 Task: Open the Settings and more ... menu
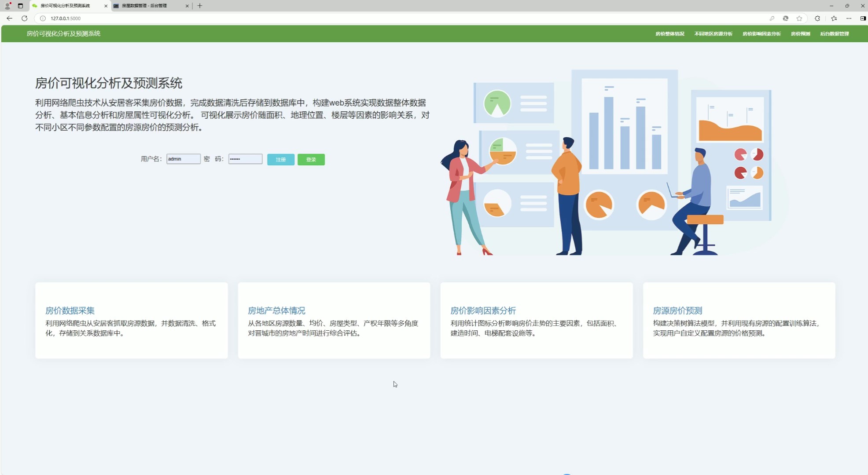pos(850,18)
